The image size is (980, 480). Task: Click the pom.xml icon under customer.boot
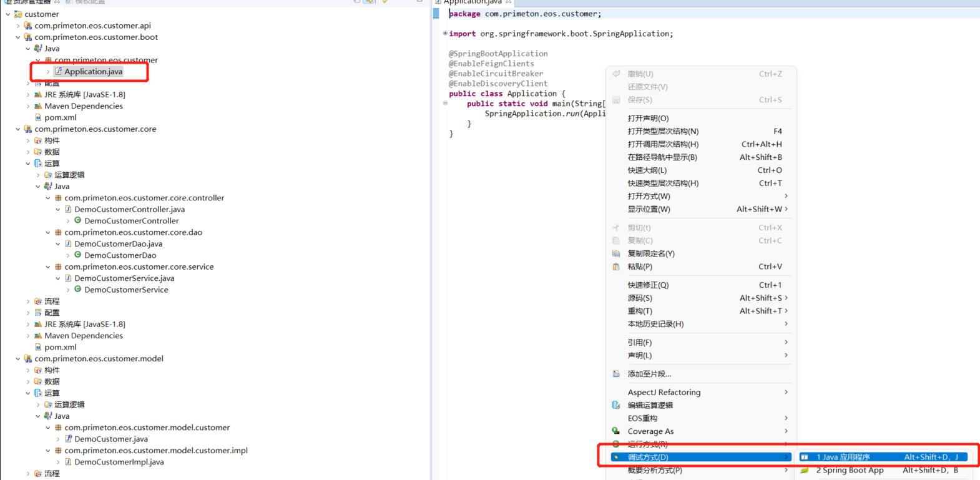point(39,117)
